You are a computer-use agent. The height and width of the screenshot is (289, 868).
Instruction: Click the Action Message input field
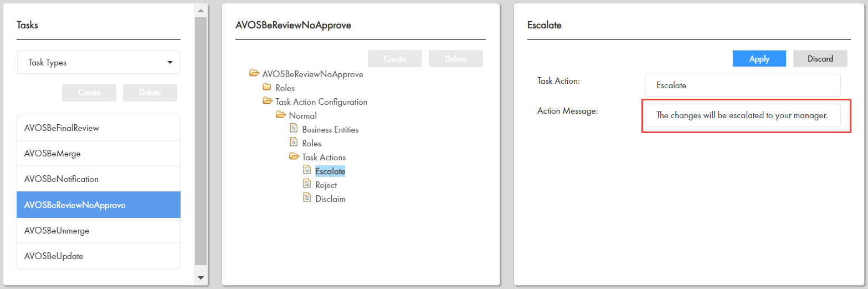(x=743, y=115)
